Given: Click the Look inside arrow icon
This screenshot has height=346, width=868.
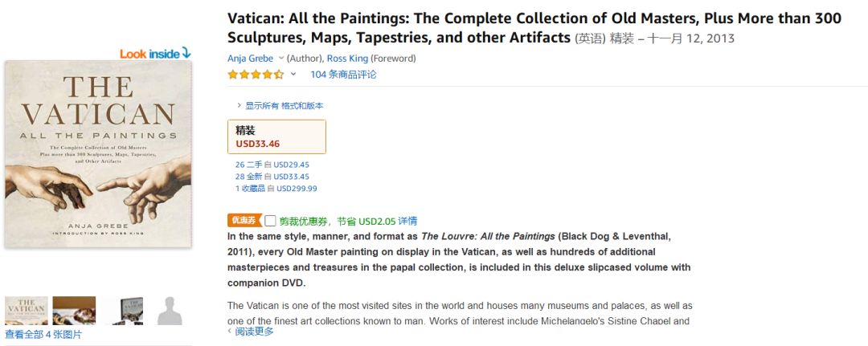Looking at the screenshot, I should 186,53.
